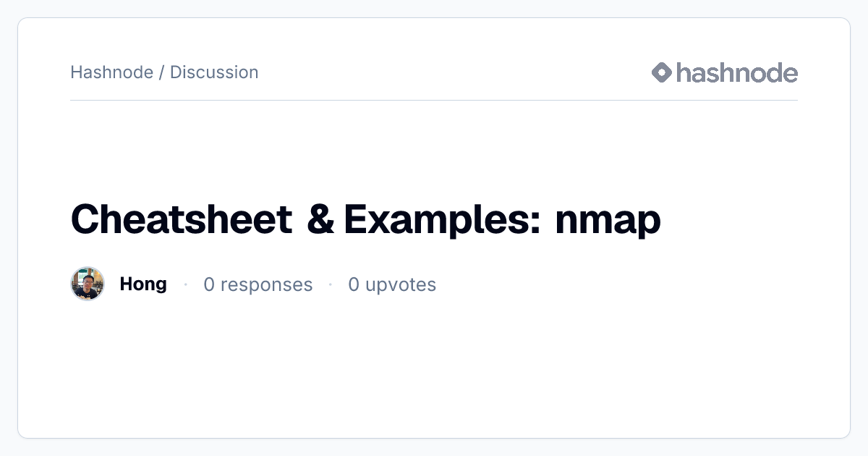Click the slash separator in the breadcrumb
The width and height of the screenshot is (868, 456).
click(161, 72)
